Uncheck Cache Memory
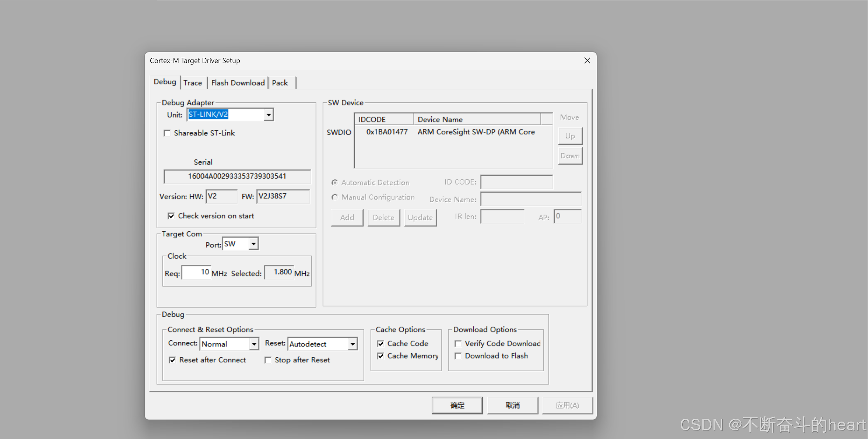 pyautogui.click(x=380, y=356)
